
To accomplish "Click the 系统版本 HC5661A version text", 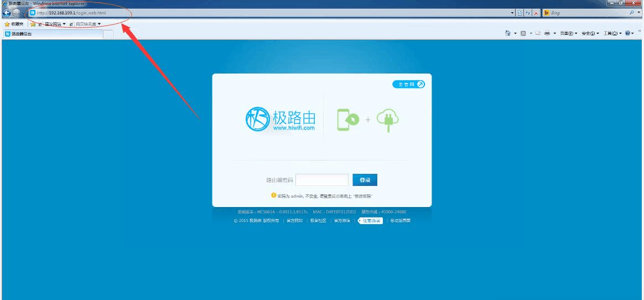I will pos(273,212).
